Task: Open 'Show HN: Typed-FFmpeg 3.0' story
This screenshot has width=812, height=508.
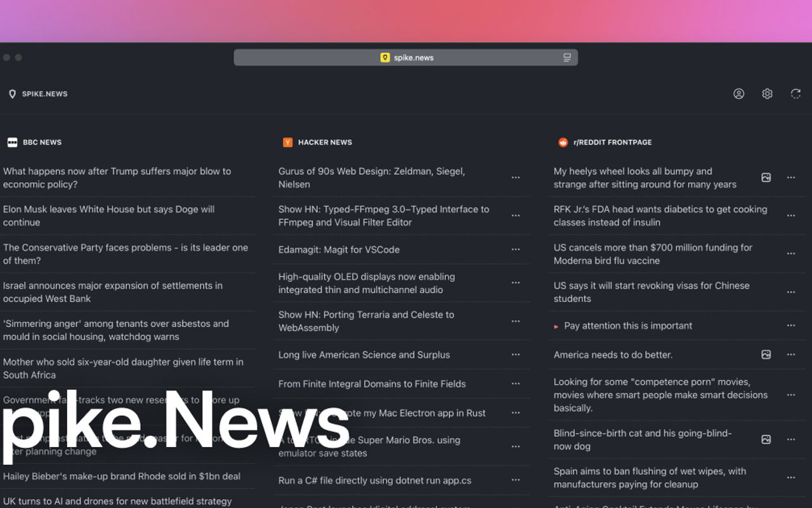Action: click(384, 216)
